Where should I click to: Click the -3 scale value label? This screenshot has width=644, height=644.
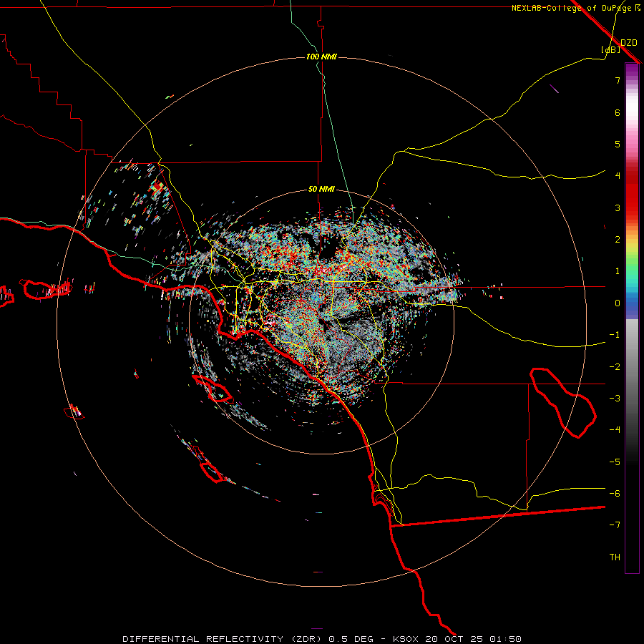pyautogui.click(x=615, y=398)
